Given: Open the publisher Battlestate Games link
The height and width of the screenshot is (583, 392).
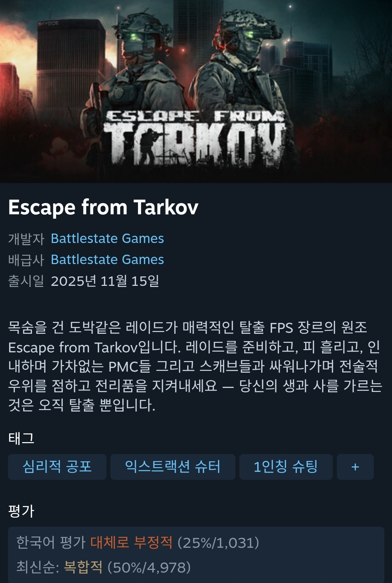Looking at the screenshot, I should pos(107,259).
